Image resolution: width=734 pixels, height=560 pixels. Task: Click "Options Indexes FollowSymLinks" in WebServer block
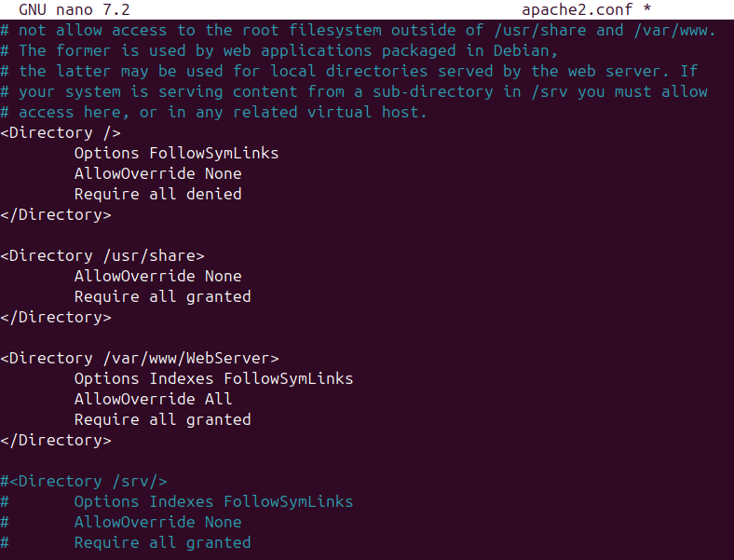click(213, 378)
